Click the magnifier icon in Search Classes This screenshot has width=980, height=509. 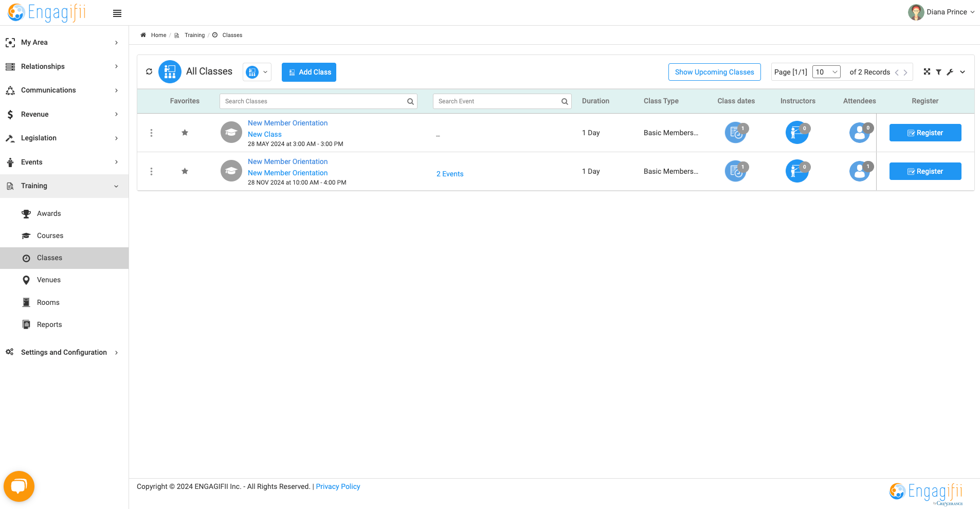410,101
